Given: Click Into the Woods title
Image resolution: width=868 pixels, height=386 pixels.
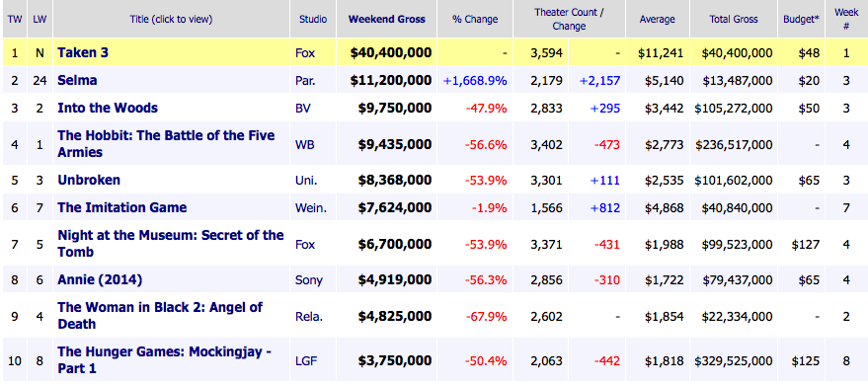Looking at the screenshot, I should coord(108,108).
